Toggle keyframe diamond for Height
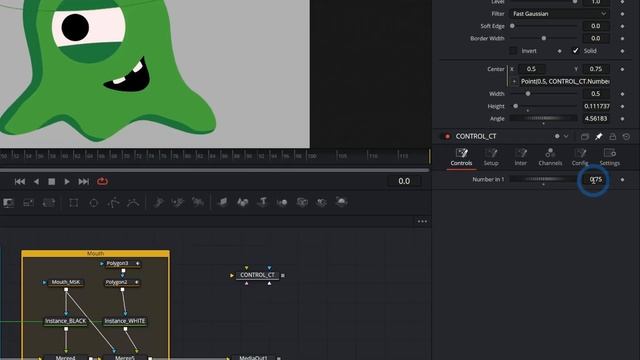 point(622,106)
